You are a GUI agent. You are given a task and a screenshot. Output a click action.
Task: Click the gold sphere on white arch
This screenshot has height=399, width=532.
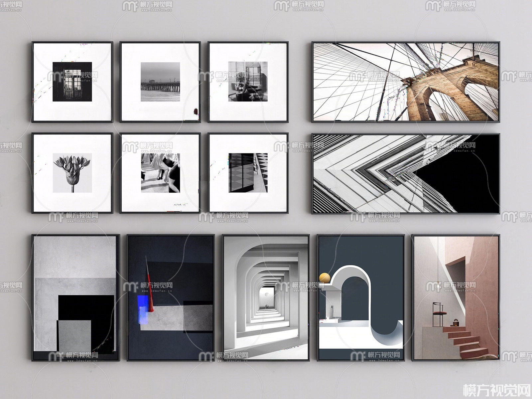[324, 278]
